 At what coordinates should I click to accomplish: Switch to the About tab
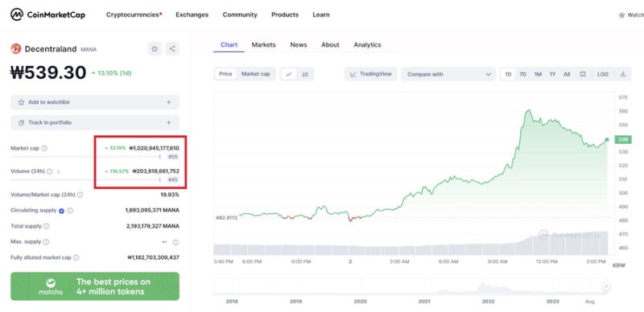click(330, 45)
